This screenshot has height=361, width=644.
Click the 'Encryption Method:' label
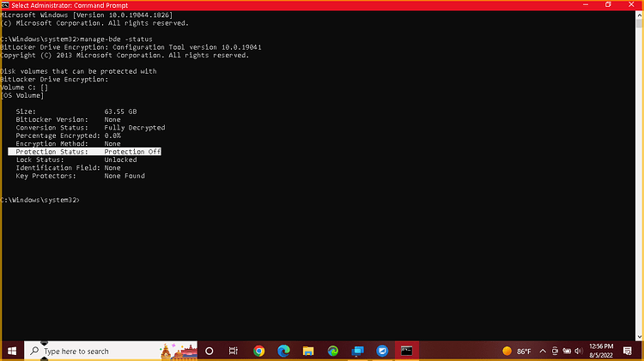coord(52,143)
